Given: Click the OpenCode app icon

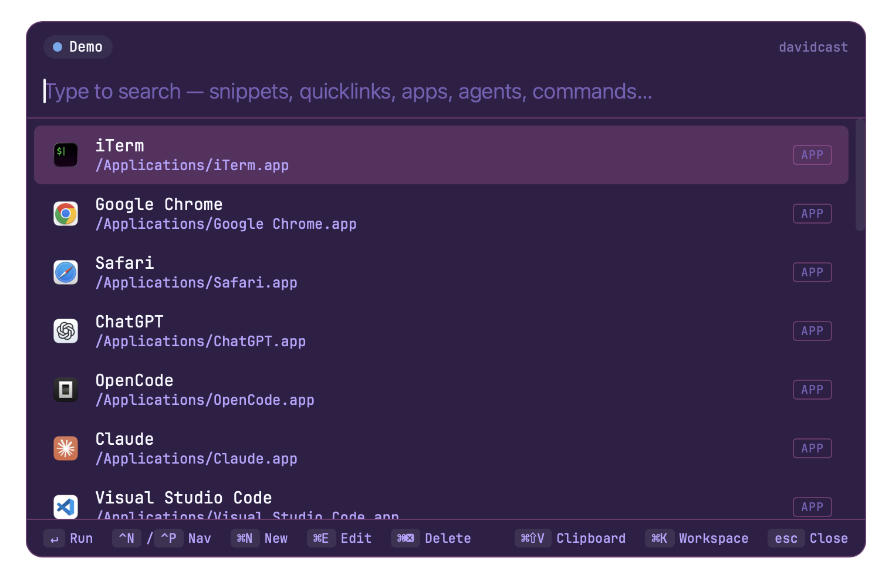Looking at the screenshot, I should click(66, 390).
